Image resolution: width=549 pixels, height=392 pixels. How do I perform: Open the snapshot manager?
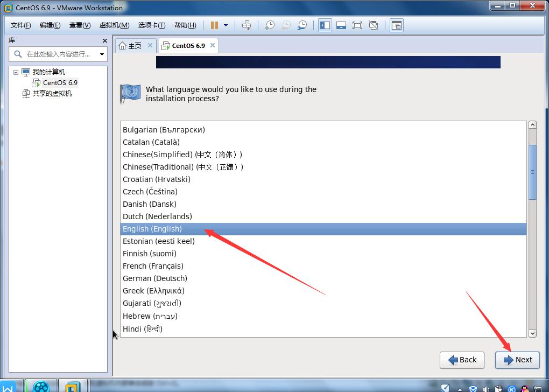point(302,25)
